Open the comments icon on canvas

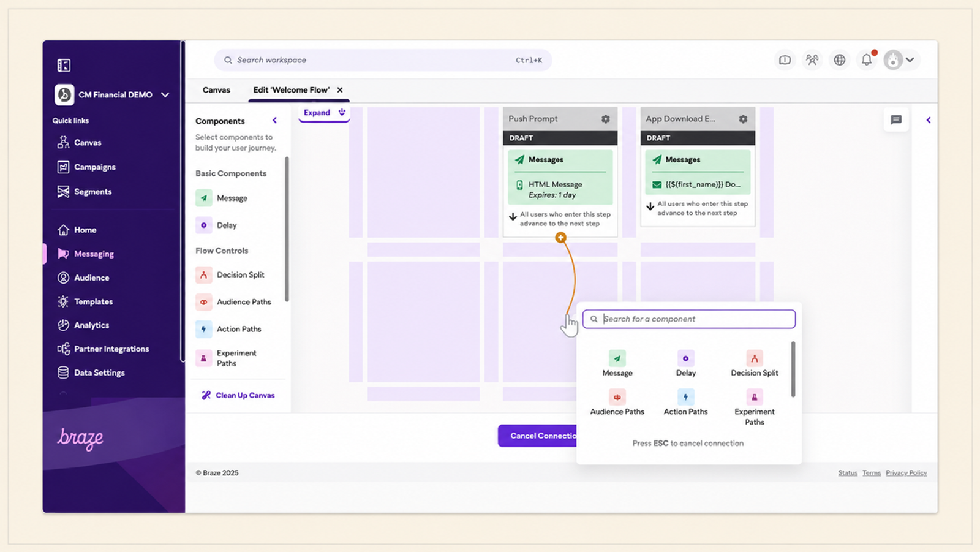(x=896, y=120)
